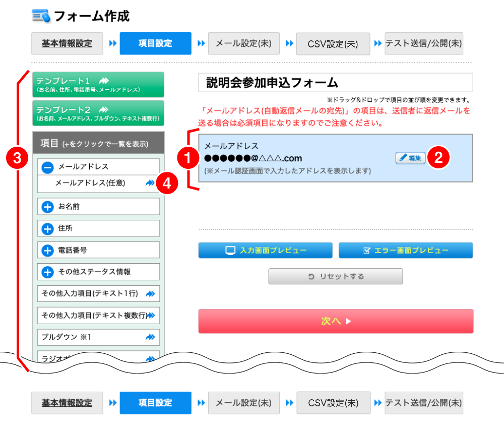
Task: Apply テンプレート1 template button
Action: click(x=98, y=85)
